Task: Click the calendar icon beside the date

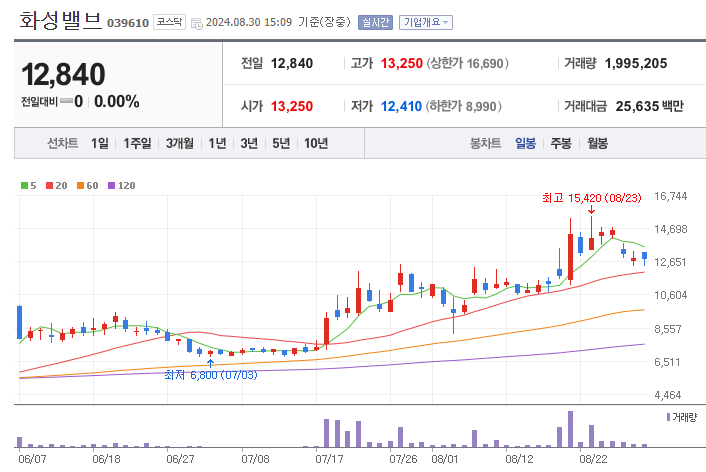Action: coord(197,23)
